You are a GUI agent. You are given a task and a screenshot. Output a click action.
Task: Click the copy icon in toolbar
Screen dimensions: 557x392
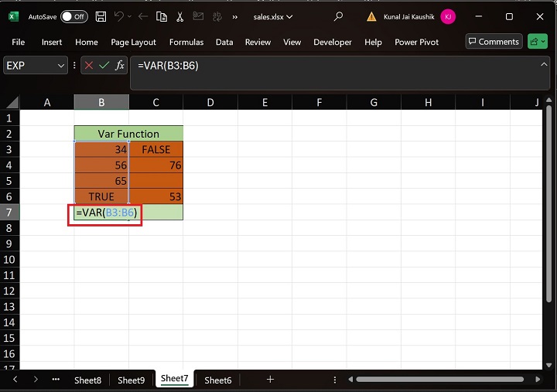(162, 17)
